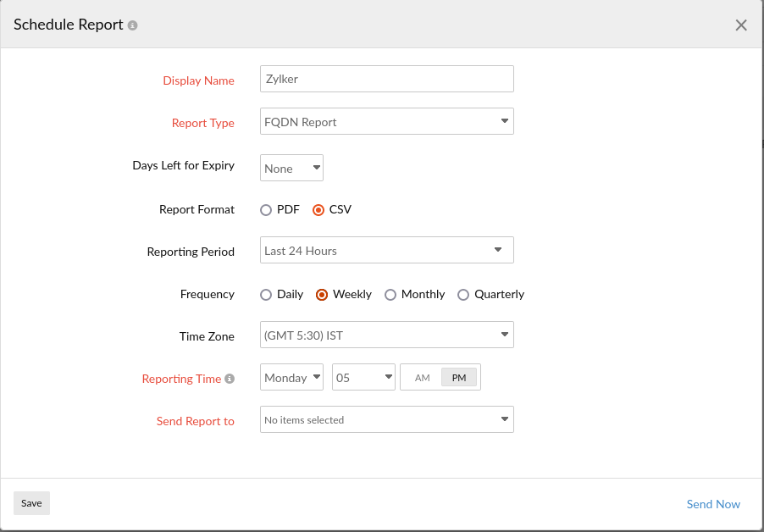
Task: Select the Quarterly frequency option
Action: pyautogui.click(x=463, y=295)
